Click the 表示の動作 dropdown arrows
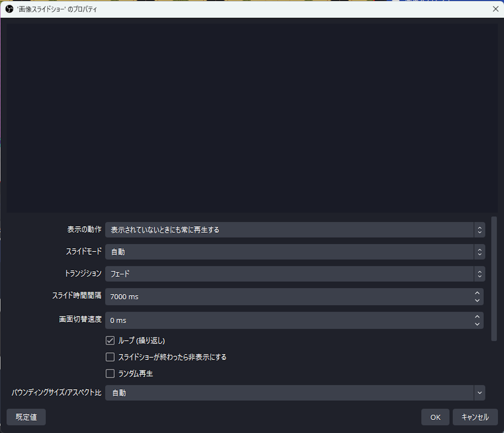The width and height of the screenshot is (504, 433). [479, 230]
